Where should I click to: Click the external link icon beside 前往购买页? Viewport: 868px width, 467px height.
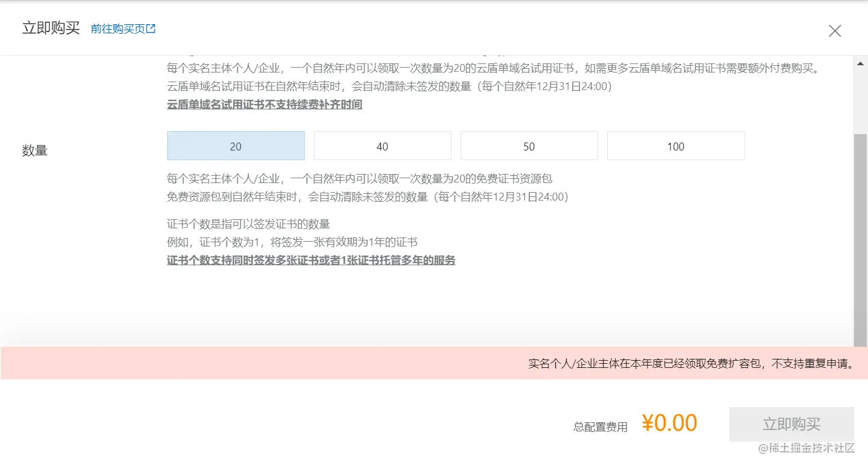pos(152,28)
